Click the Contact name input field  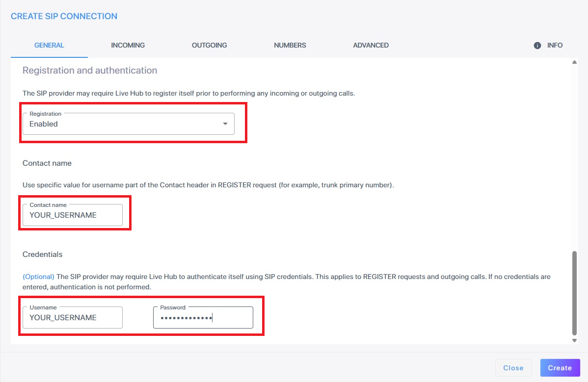[73, 215]
